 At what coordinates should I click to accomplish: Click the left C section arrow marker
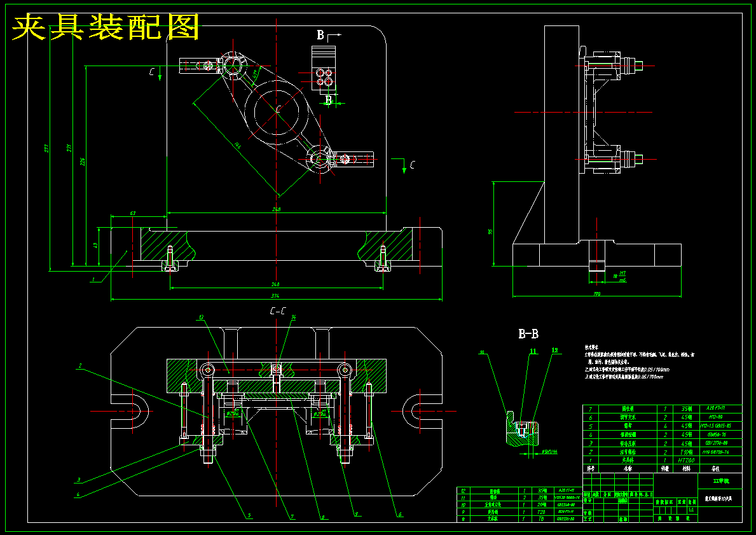[x=156, y=73]
